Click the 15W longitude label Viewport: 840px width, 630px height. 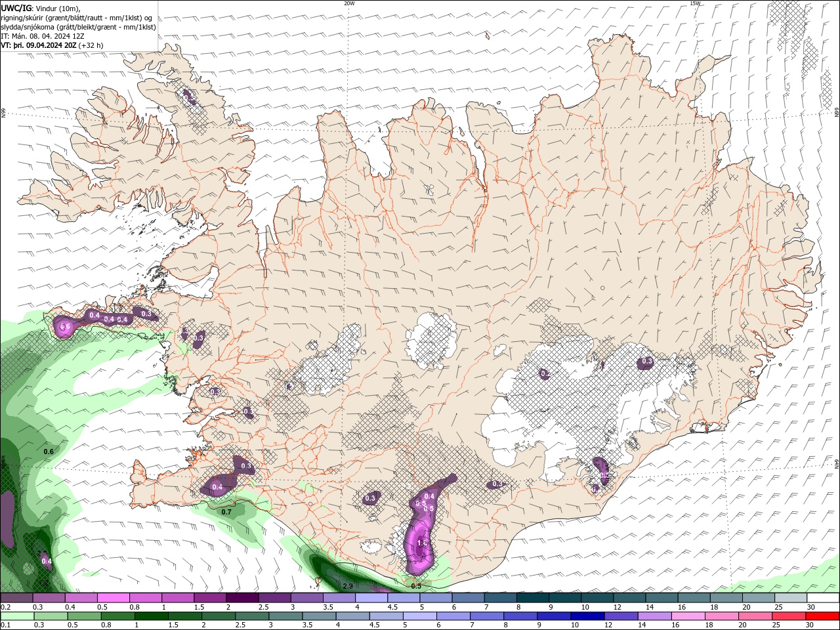coord(695,3)
